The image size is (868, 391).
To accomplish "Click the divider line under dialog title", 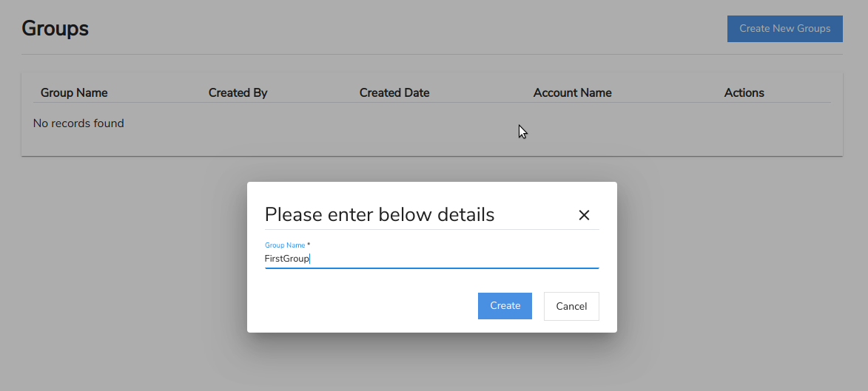I will click(x=431, y=230).
